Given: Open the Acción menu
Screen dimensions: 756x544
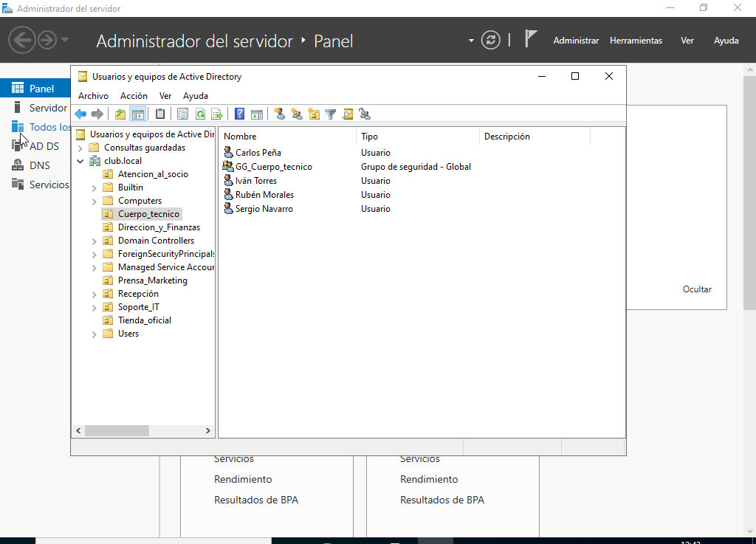Looking at the screenshot, I should tap(134, 95).
